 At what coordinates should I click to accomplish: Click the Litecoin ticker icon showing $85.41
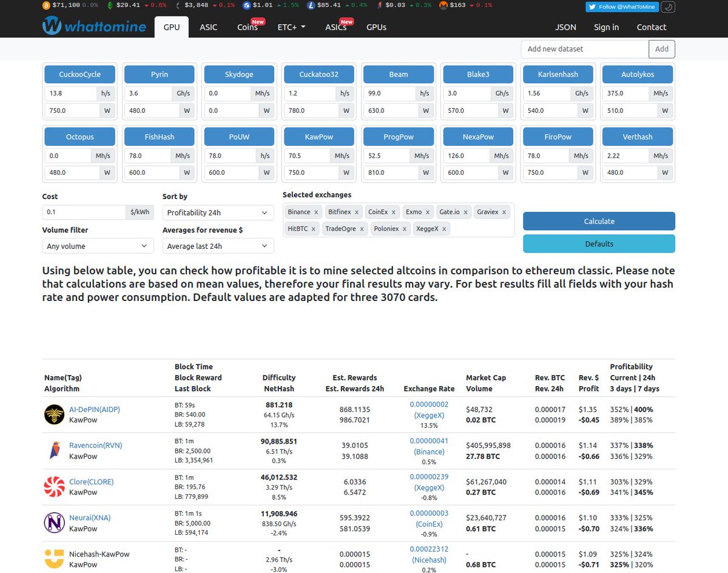pos(311,5)
